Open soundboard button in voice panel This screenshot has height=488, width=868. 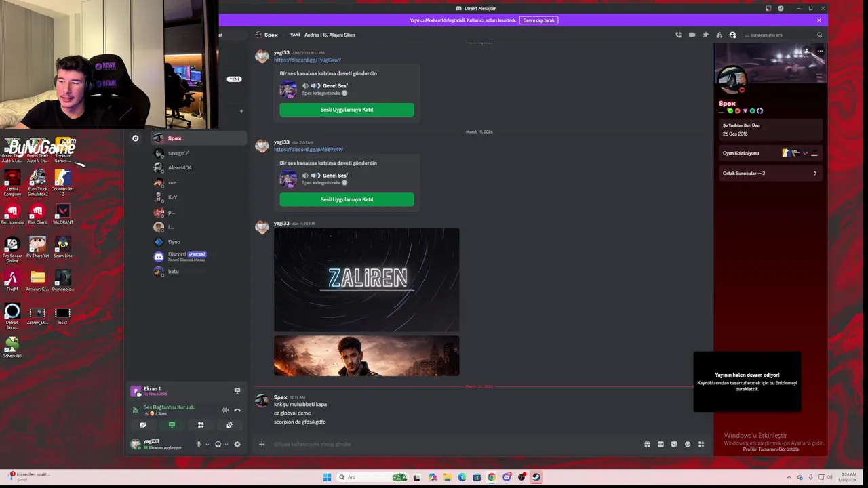point(229,425)
